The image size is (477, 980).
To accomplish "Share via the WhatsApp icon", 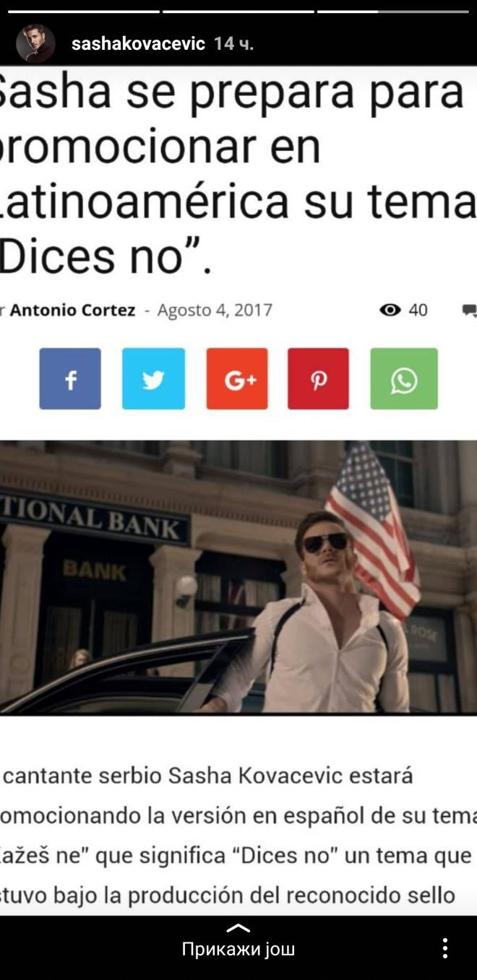I will 404,378.
